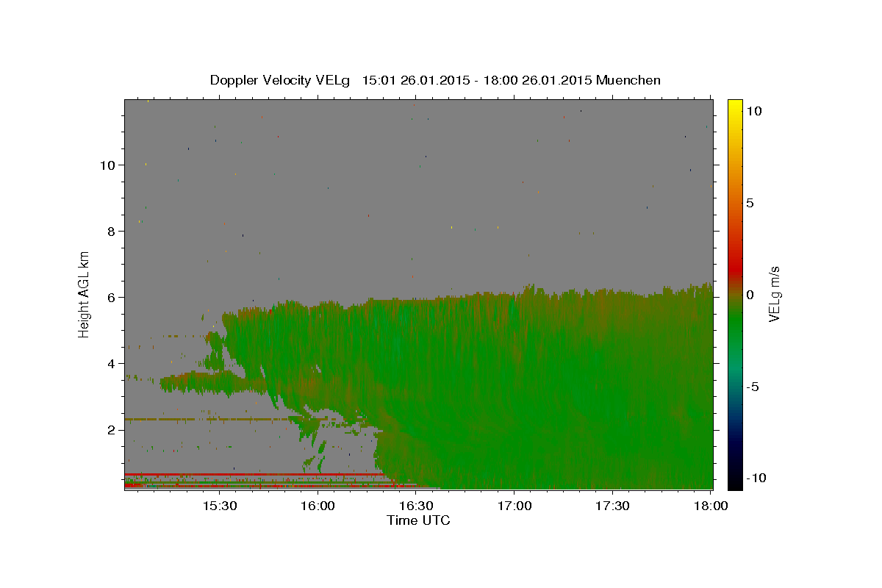Click the isolated cloud layer at 3.5 km height
Image resolution: width=882 pixels, height=588 pixels.
click(213, 382)
